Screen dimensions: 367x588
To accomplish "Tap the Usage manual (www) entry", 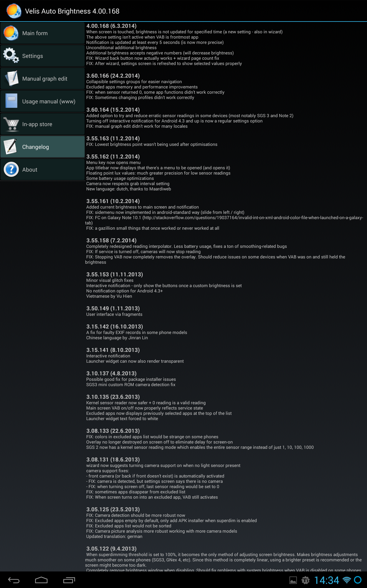I will [42, 101].
